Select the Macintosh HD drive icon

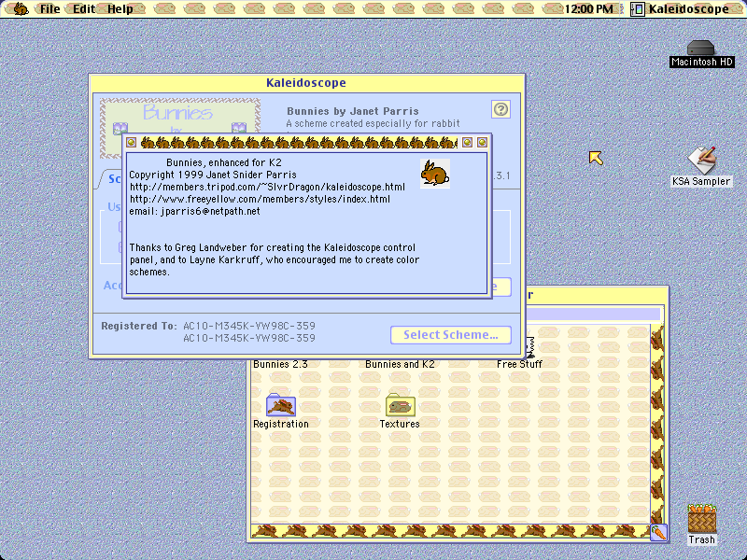click(701, 53)
